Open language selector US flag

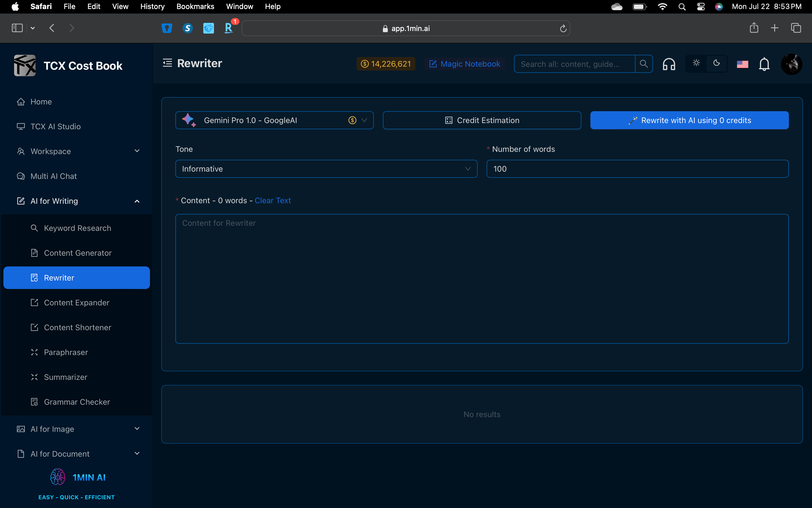742,64
